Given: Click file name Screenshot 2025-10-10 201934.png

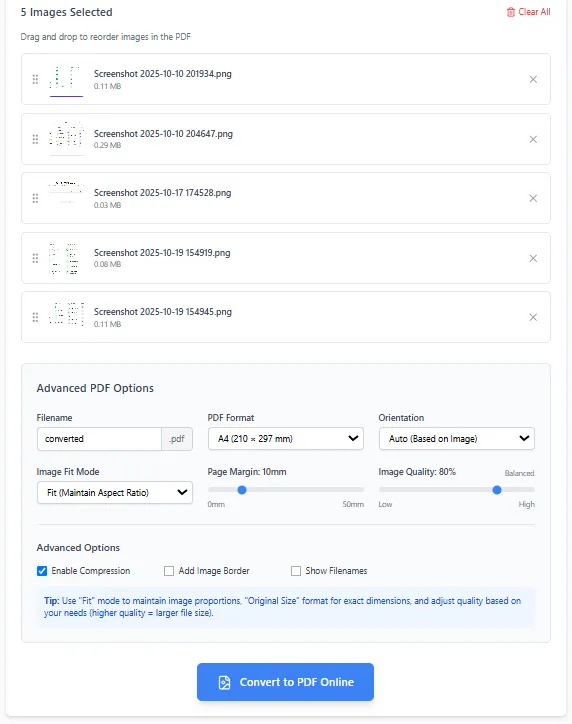Looking at the screenshot, I should pyautogui.click(x=163, y=74).
